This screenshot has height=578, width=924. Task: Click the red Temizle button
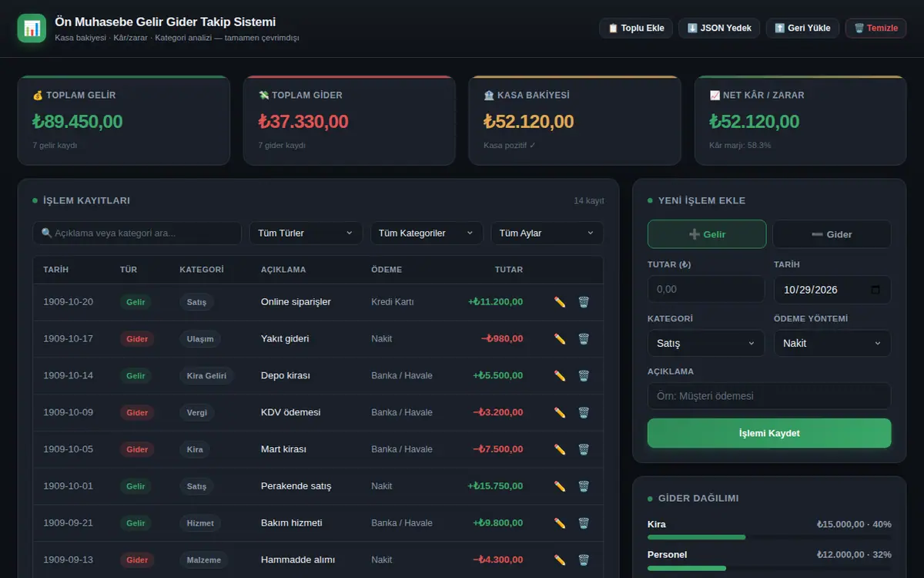(876, 29)
